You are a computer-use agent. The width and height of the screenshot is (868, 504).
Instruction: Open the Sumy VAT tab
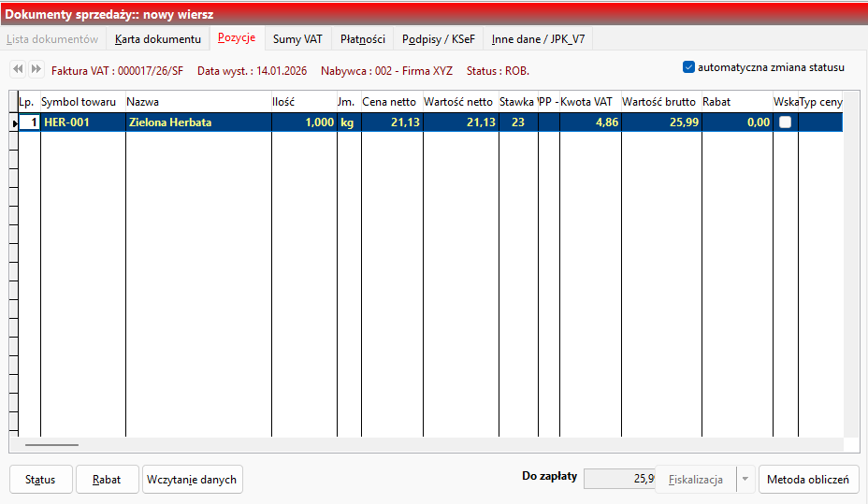[x=297, y=39]
